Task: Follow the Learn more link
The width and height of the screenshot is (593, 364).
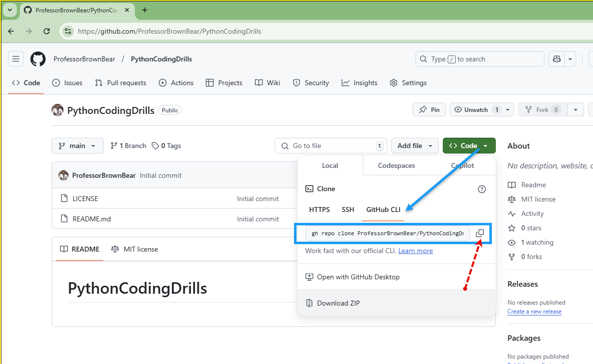Action: click(x=415, y=251)
